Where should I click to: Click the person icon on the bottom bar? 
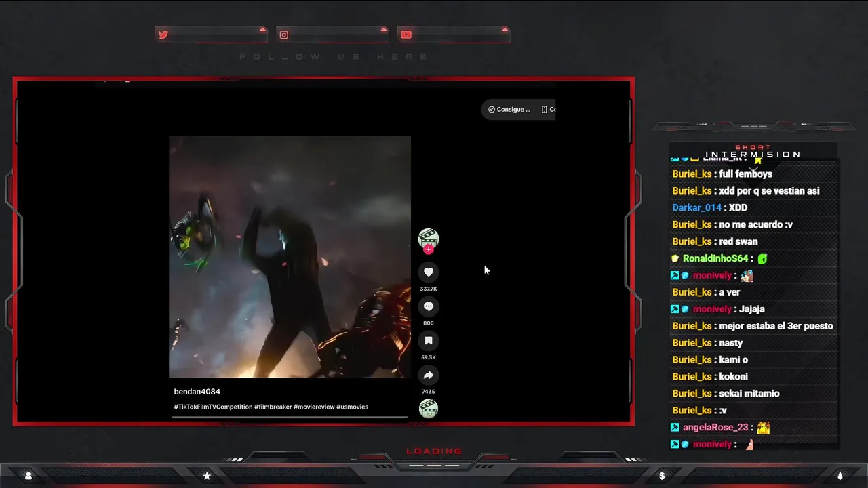pos(28,476)
